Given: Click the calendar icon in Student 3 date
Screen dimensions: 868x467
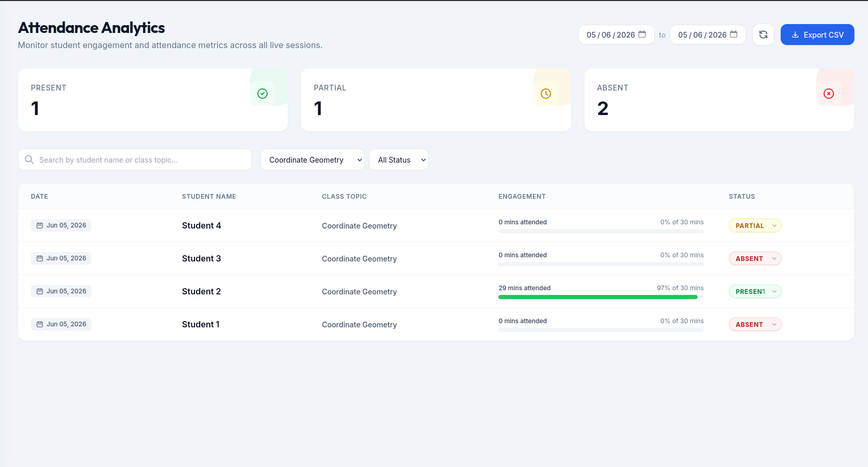Looking at the screenshot, I should [x=40, y=258].
